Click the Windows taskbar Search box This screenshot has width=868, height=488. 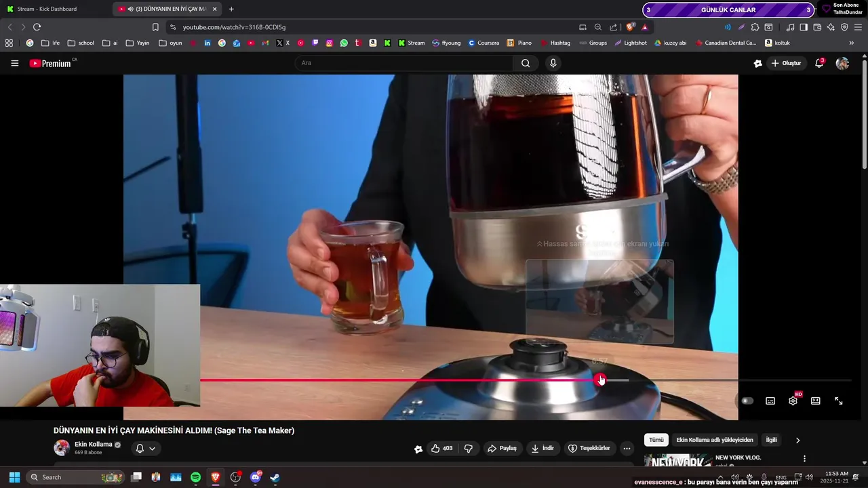(75, 477)
